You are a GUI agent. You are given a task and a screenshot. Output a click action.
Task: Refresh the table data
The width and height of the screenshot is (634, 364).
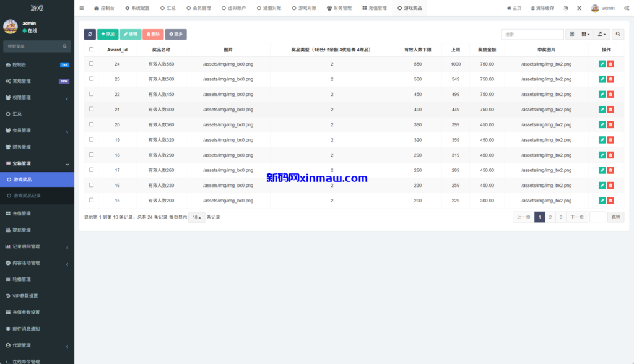coord(90,34)
